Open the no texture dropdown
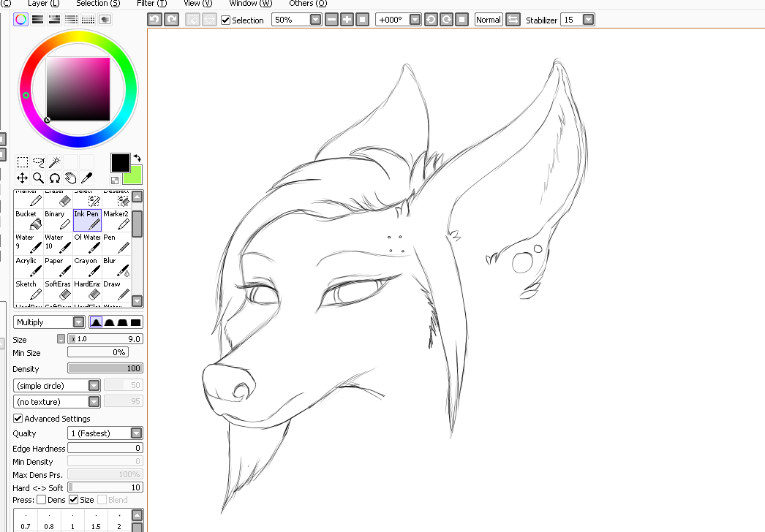 click(x=94, y=402)
